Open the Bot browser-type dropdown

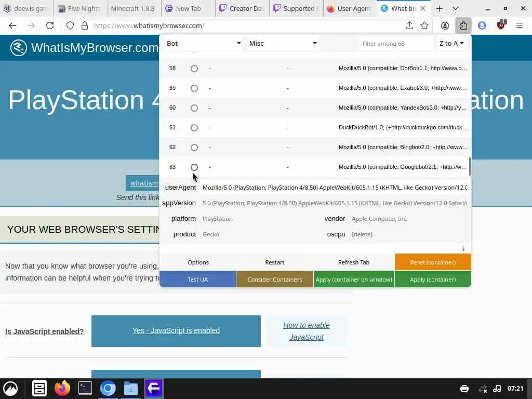203,44
